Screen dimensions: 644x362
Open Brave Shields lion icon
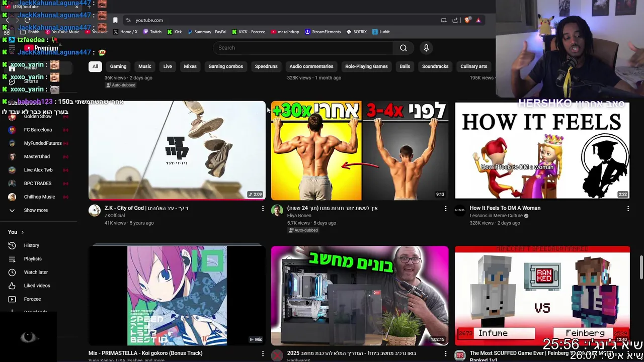[x=467, y=20]
